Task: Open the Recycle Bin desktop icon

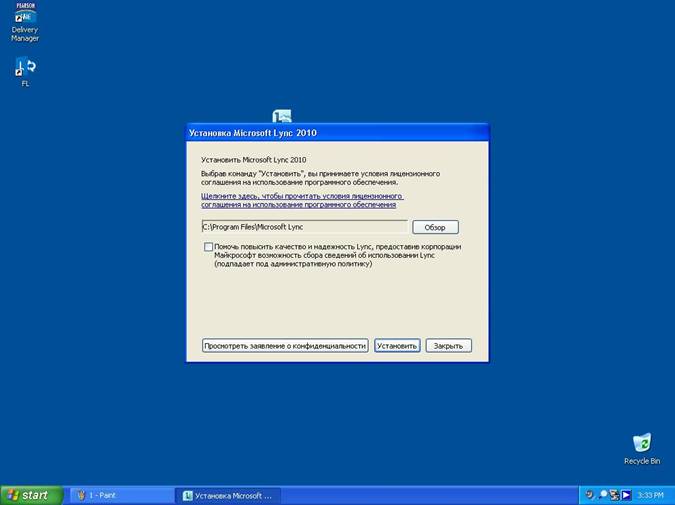Action: coord(642,449)
